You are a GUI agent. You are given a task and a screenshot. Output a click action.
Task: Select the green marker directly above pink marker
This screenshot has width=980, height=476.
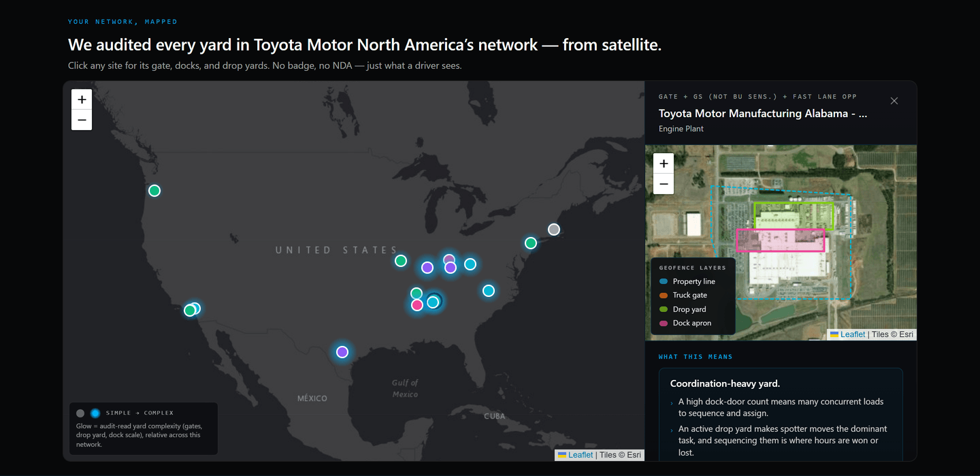(416, 293)
